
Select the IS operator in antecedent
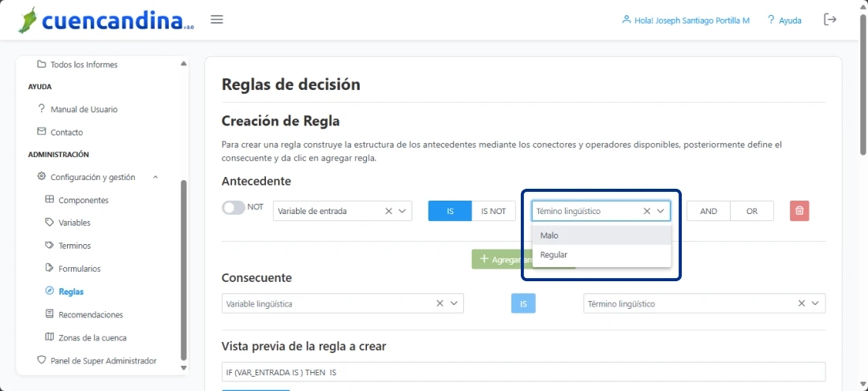tap(450, 211)
